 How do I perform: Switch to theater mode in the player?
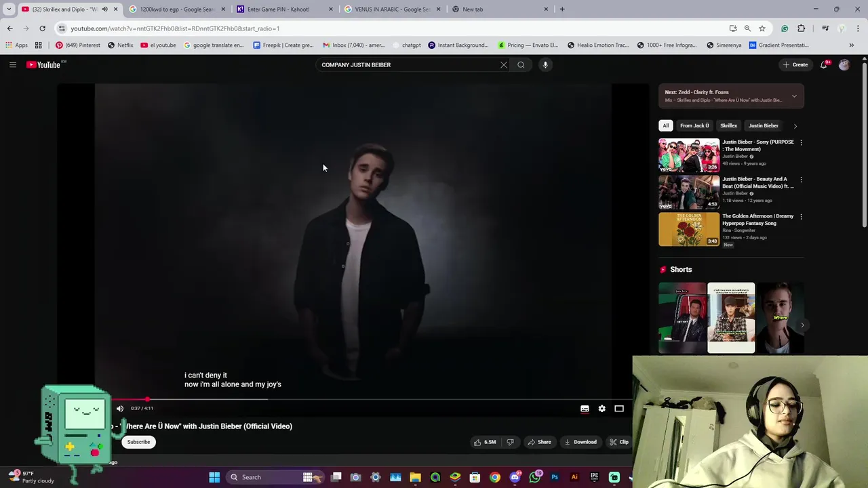click(619, 409)
